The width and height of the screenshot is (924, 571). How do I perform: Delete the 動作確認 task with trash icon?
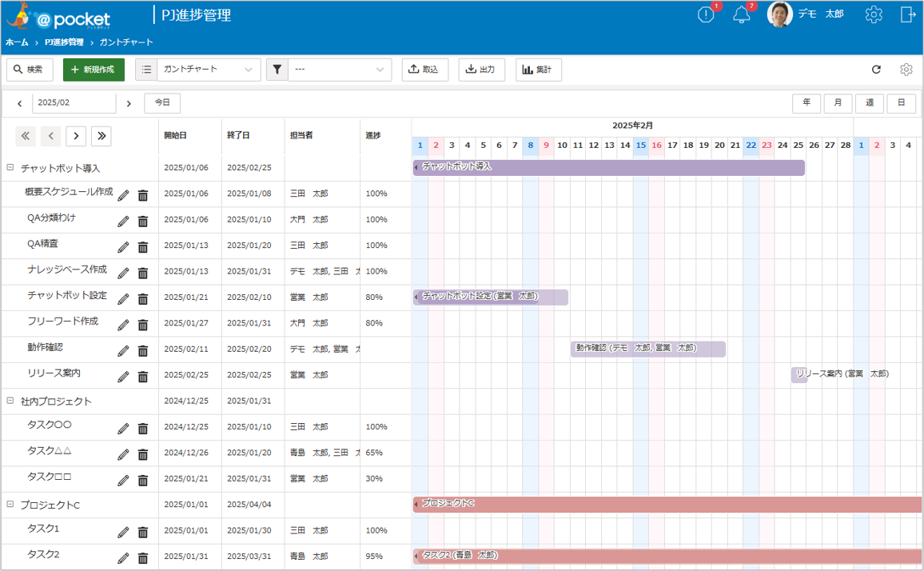click(143, 351)
